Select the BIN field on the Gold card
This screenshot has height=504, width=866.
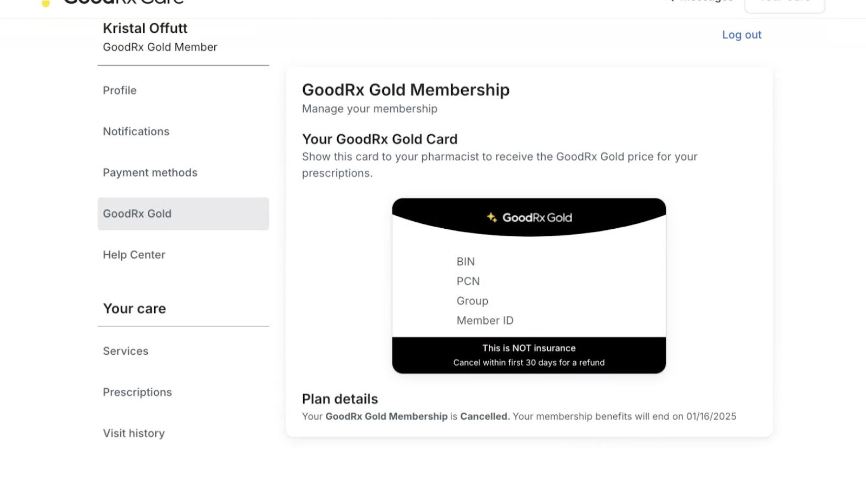point(465,261)
